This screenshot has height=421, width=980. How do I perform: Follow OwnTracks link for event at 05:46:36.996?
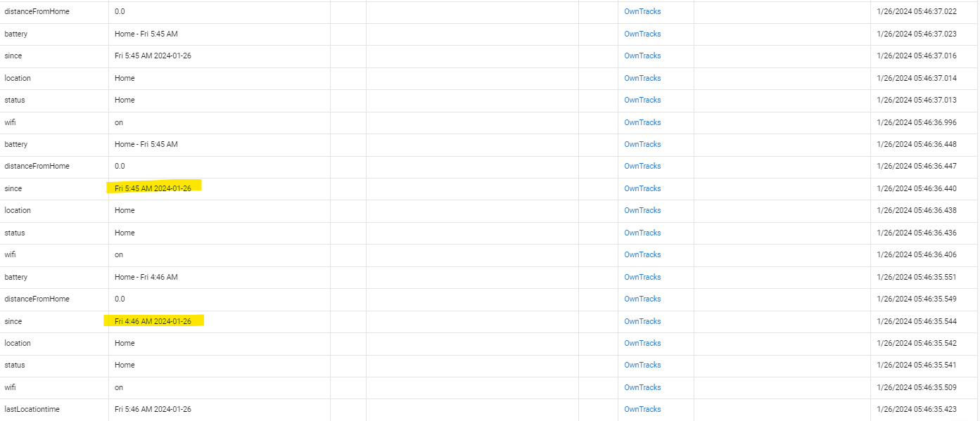[x=642, y=122]
